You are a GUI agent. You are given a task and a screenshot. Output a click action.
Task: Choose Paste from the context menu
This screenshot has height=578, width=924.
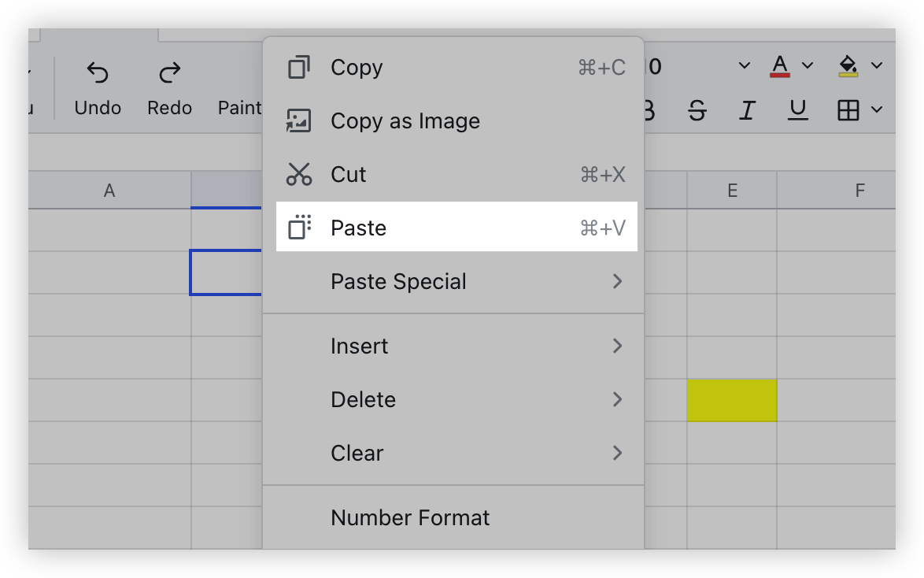click(x=358, y=228)
